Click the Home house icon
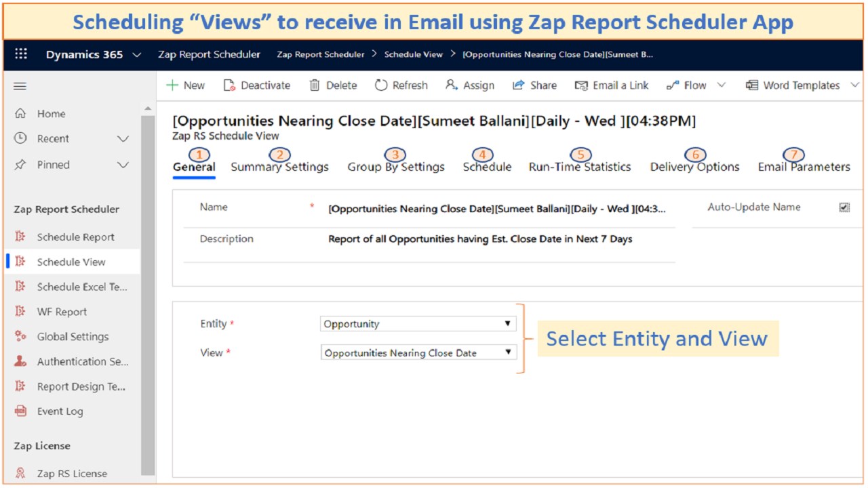Viewport: 868px width, 488px height. [x=20, y=113]
